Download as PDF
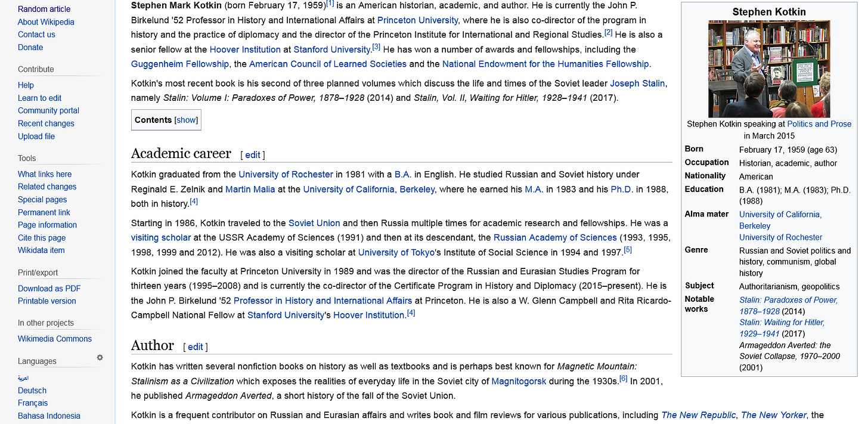 [x=49, y=289]
